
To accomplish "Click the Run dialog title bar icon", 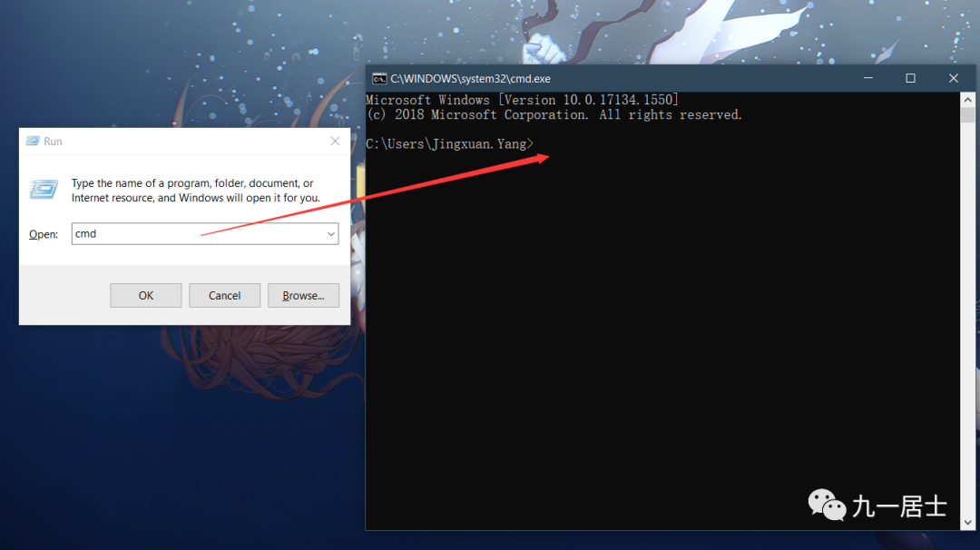I will (33, 142).
